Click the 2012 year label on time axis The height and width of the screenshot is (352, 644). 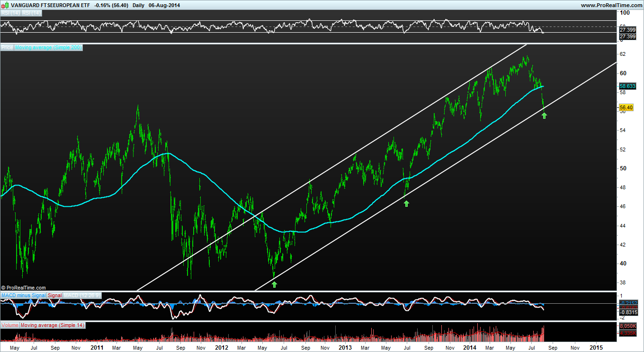221,347
